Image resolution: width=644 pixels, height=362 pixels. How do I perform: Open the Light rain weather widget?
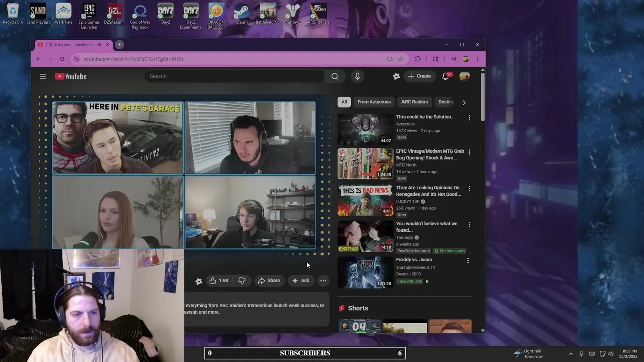coord(528,353)
